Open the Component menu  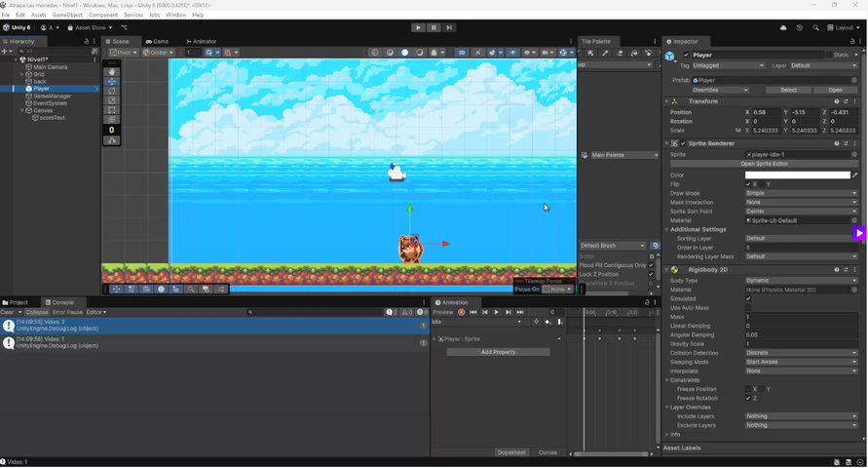pyautogui.click(x=103, y=15)
